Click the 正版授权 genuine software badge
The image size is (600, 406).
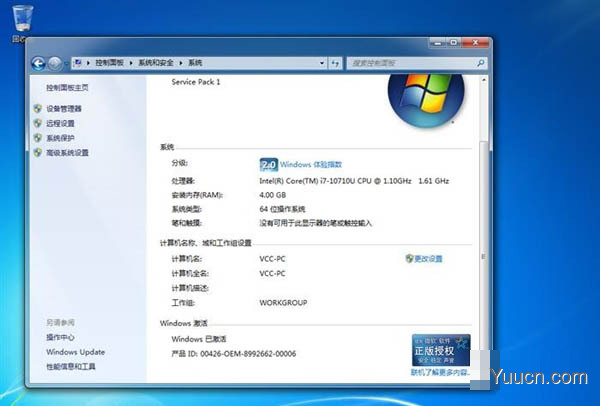coord(441,350)
